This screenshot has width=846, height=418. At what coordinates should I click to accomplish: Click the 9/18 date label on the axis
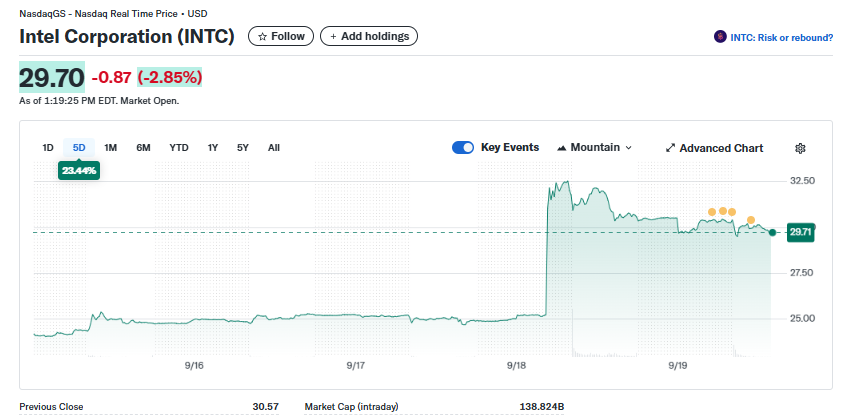[x=516, y=366]
